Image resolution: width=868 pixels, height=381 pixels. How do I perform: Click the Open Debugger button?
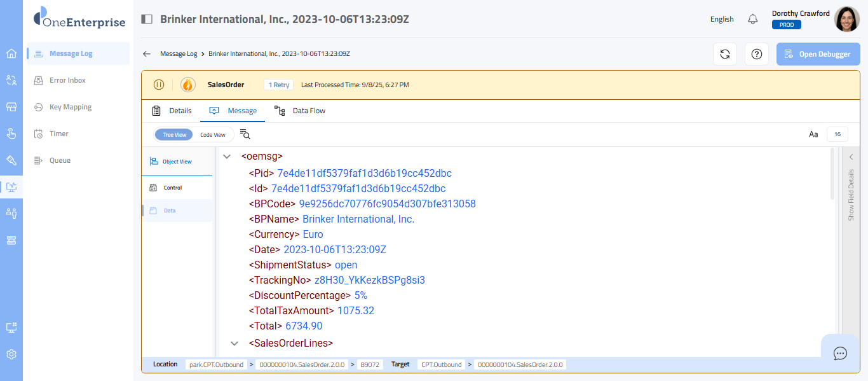click(x=818, y=54)
